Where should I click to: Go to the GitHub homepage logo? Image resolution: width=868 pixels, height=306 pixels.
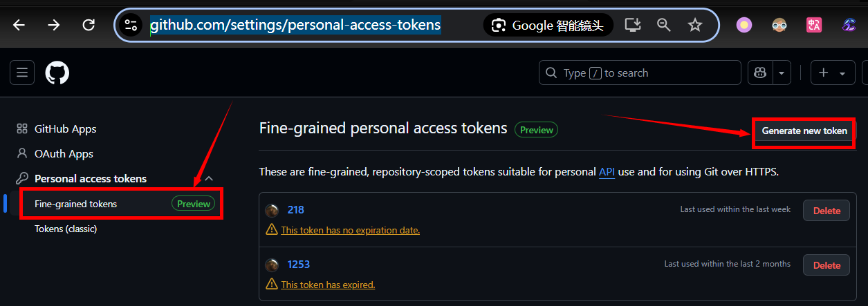coord(57,73)
